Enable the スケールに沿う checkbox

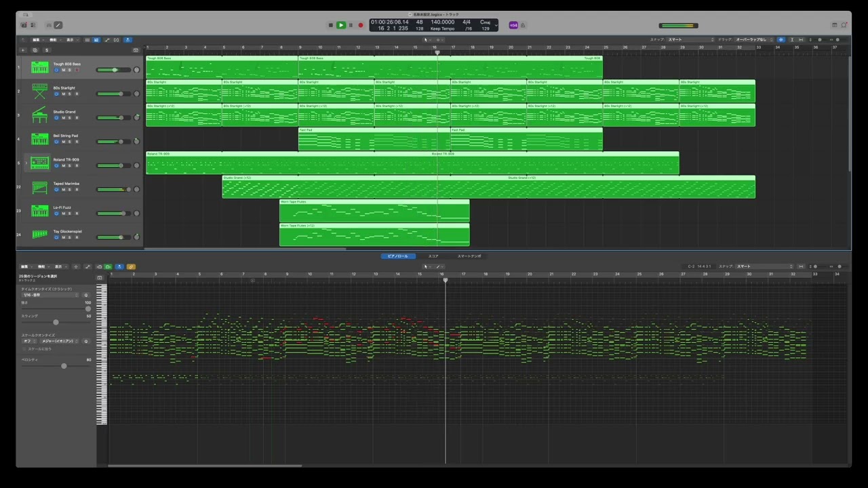tap(25, 348)
